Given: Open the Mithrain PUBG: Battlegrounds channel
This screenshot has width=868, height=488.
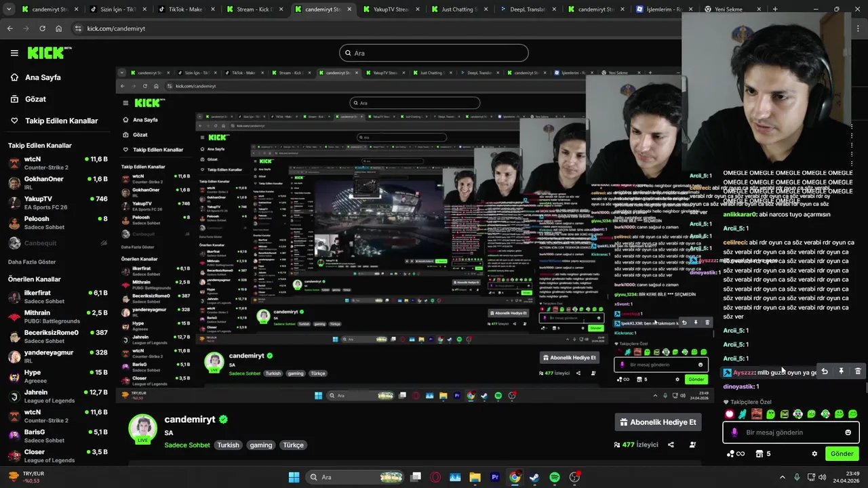Looking at the screenshot, I should [58, 317].
